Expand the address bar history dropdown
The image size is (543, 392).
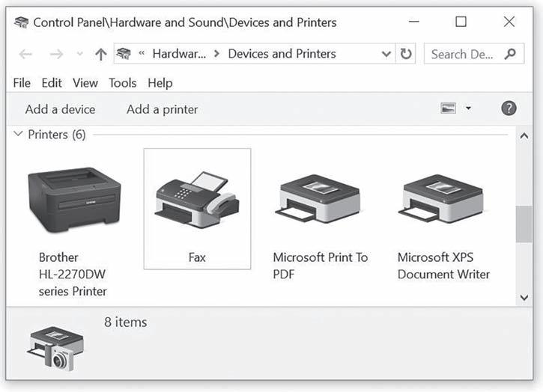tap(386, 54)
